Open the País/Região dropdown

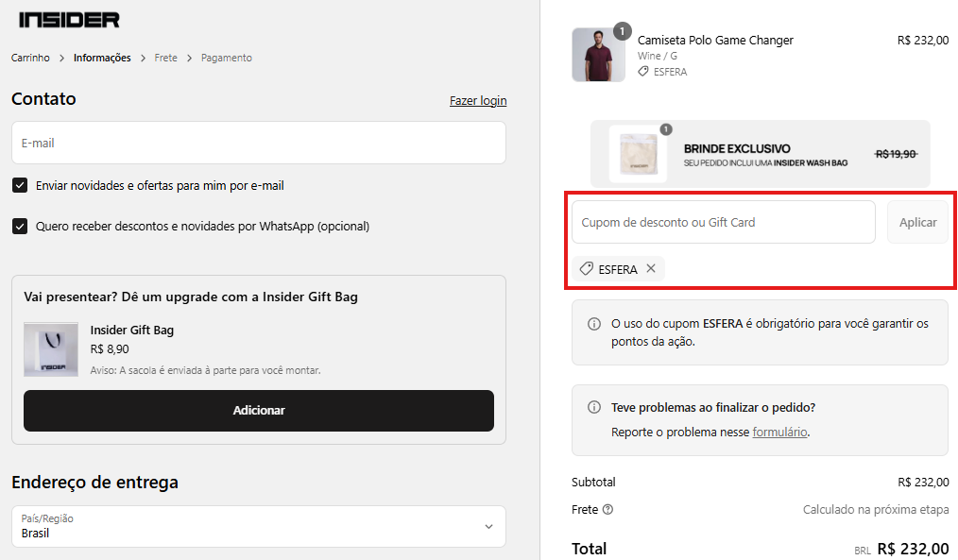coord(259,526)
